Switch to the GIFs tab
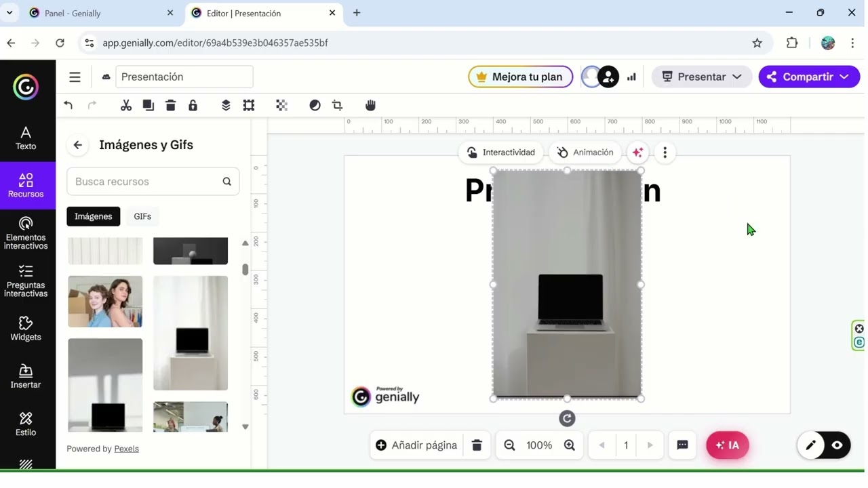The height and width of the screenshot is (488, 868). 142,216
